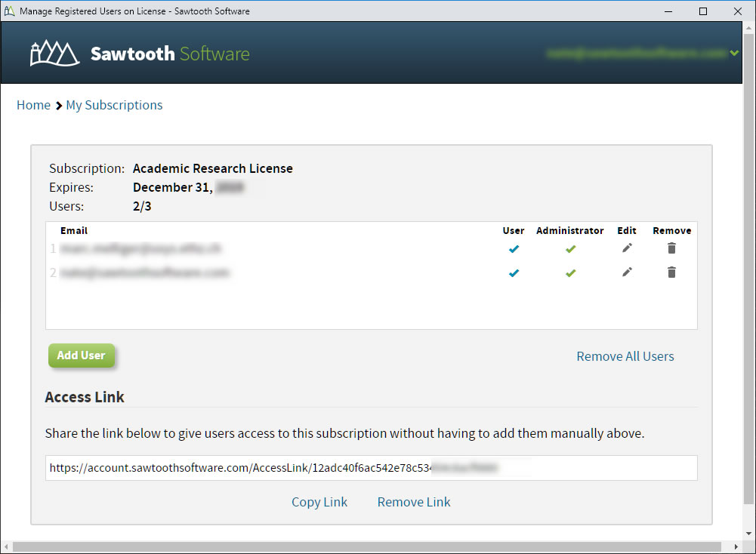Viewport: 756px width, 554px height.
Task: Edit the first user with pencil icon
Action: pyautogui.click(x=627, y=248)
